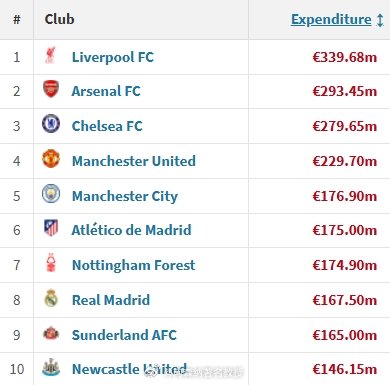The width and height of the screenshot is (390, 385).
Task: Click the Nottingham Forest crest icon
Action: pos(51,263)
